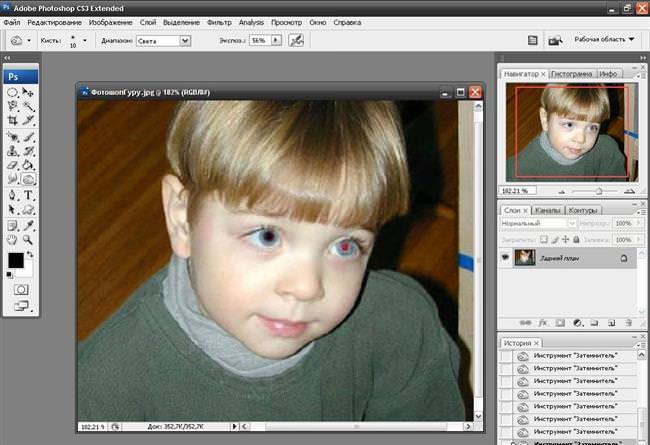Open the brush preset picker dropdown
The width and height of the screenshot is (650, 445).
tap(85, 41)
